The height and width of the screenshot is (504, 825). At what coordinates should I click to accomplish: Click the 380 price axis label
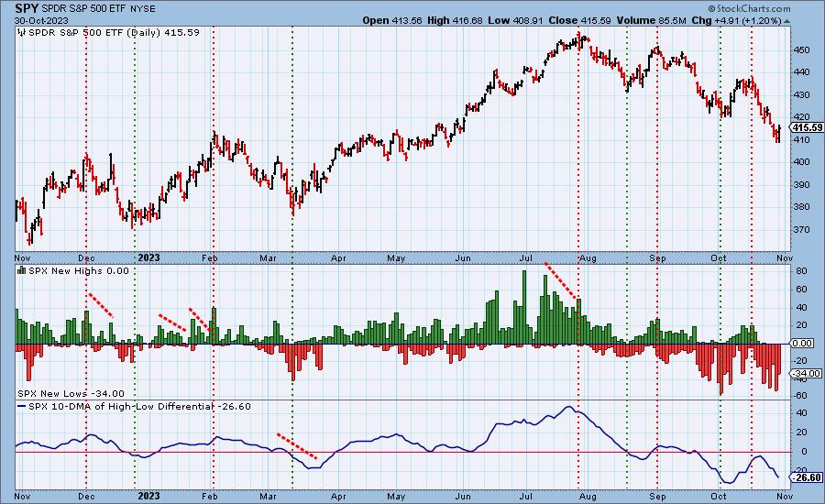point(801,207)
